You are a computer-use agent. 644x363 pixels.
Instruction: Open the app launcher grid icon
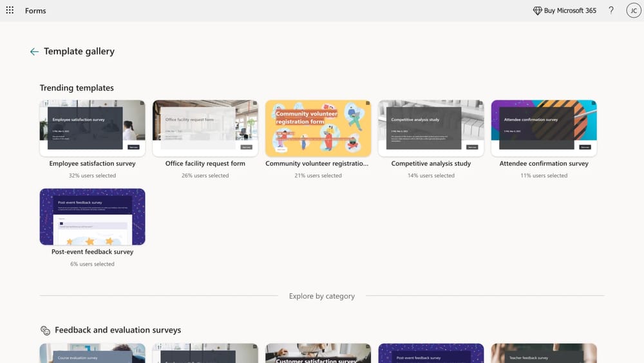click(x=10, y=10)
